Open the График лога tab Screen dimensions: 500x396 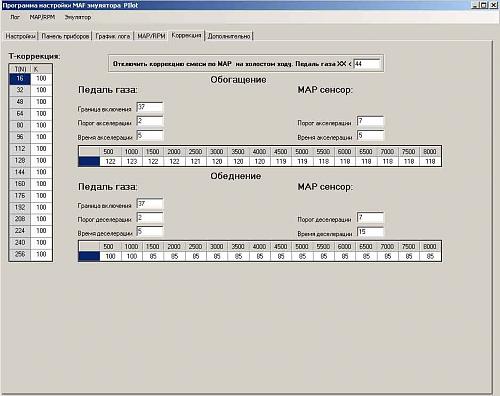pyautogui.click(x=113, y=36)
